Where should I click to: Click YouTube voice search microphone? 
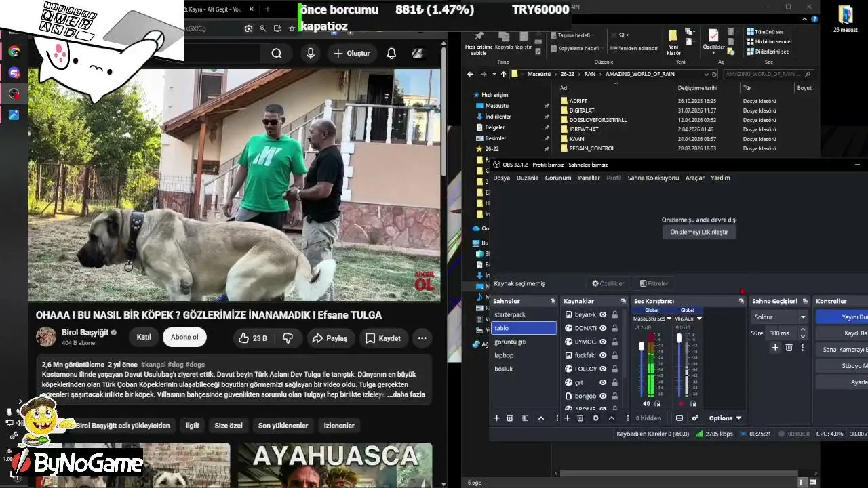click(311, 54)
